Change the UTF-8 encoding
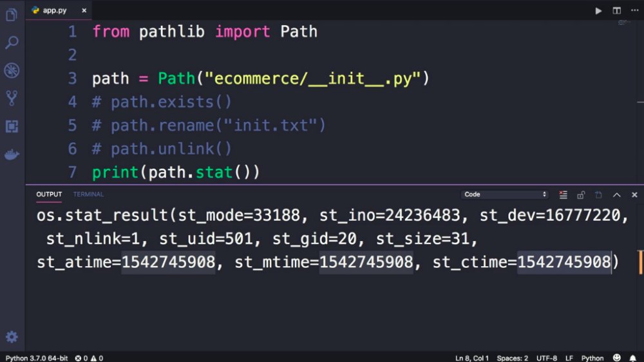The width and height of the screenshot is (644, 362). click(547, 358)
